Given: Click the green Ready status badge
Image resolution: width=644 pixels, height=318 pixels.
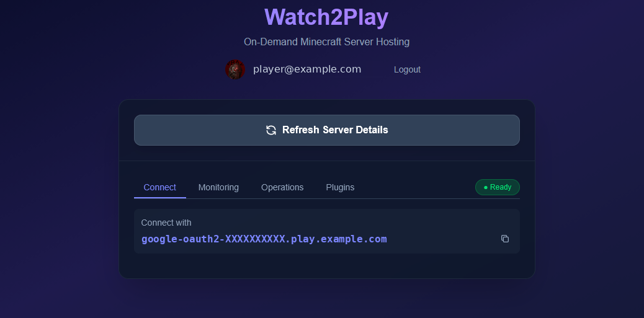Looking at the screenshot, I should [498, 187].
